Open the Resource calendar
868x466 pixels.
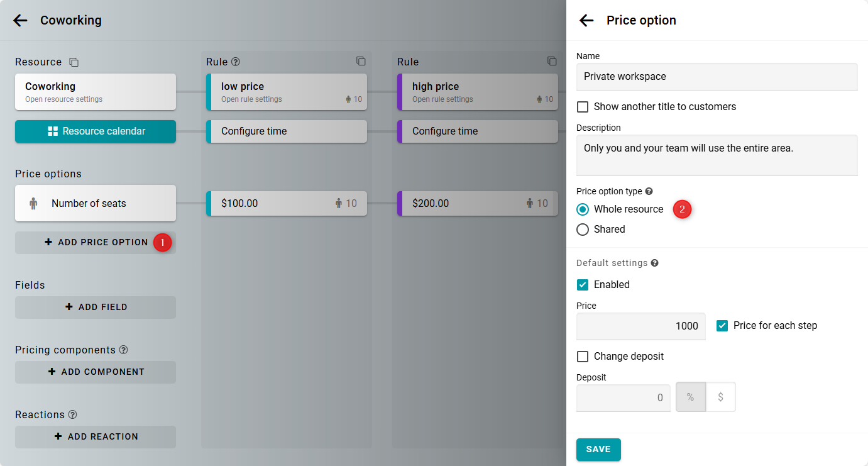96,131
